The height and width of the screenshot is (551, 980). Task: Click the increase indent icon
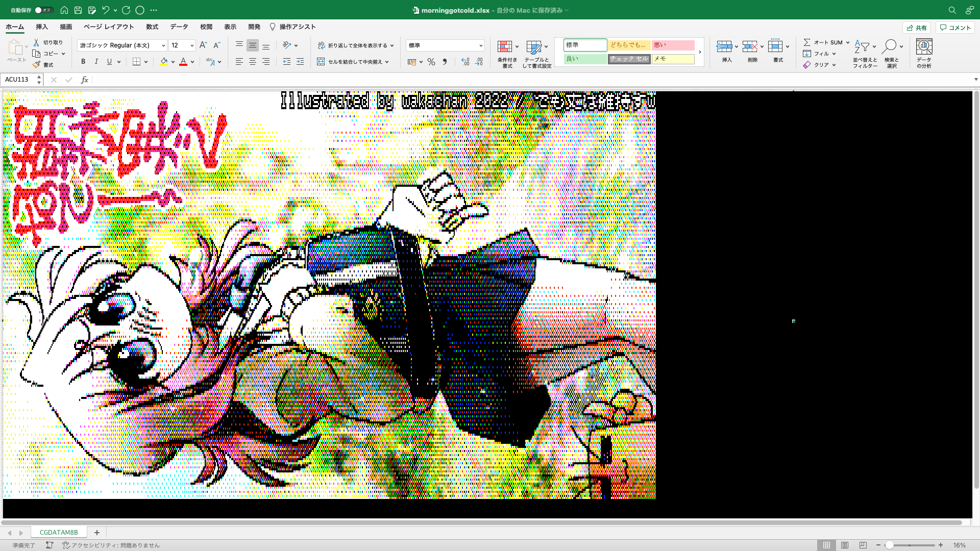point(300,62)
